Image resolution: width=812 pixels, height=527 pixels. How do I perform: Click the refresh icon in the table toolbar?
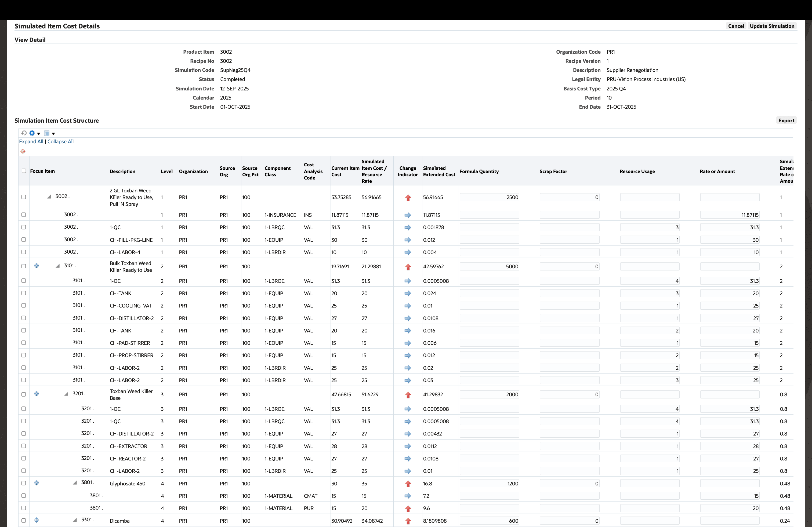point(24,133)
